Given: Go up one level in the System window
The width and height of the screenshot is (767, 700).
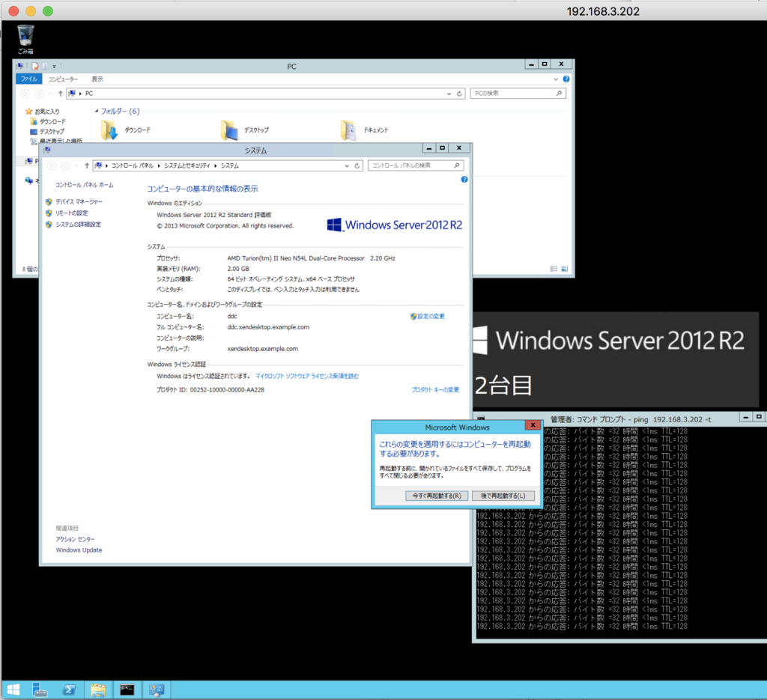Looking at the screenshot, I should pyautogui.click(x=87, y=165).
